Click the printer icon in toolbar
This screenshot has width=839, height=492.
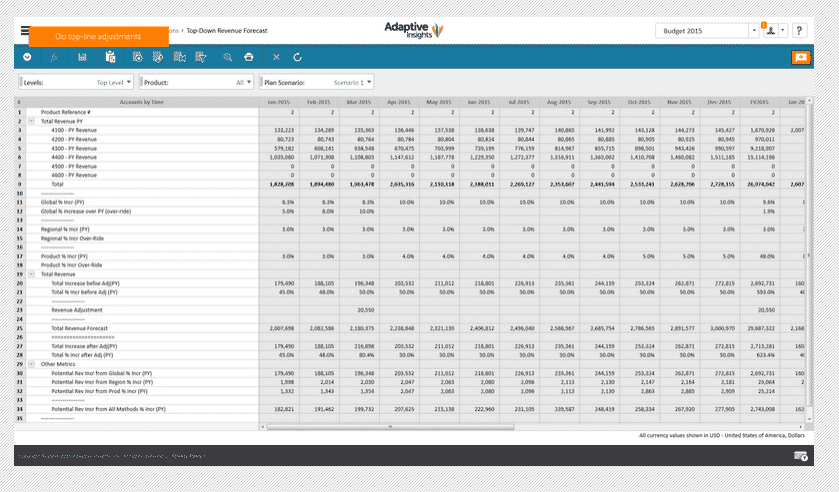[x=248, y=58]
